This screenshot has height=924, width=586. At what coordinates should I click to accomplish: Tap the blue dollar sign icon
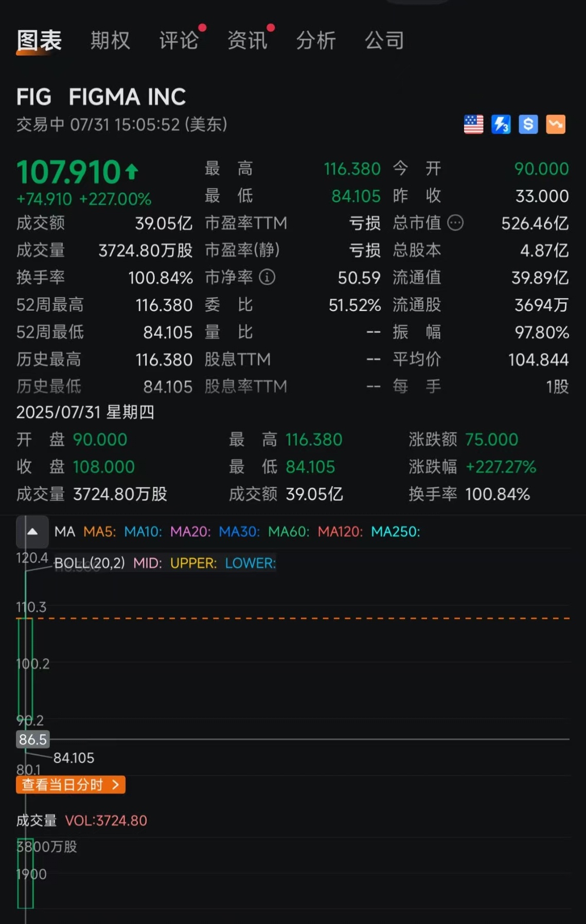tap(528, 124)
